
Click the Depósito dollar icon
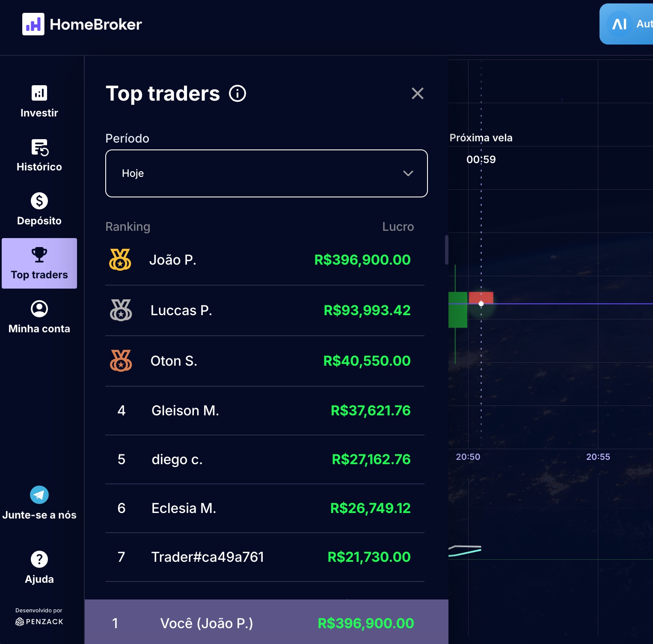[39, 201]
